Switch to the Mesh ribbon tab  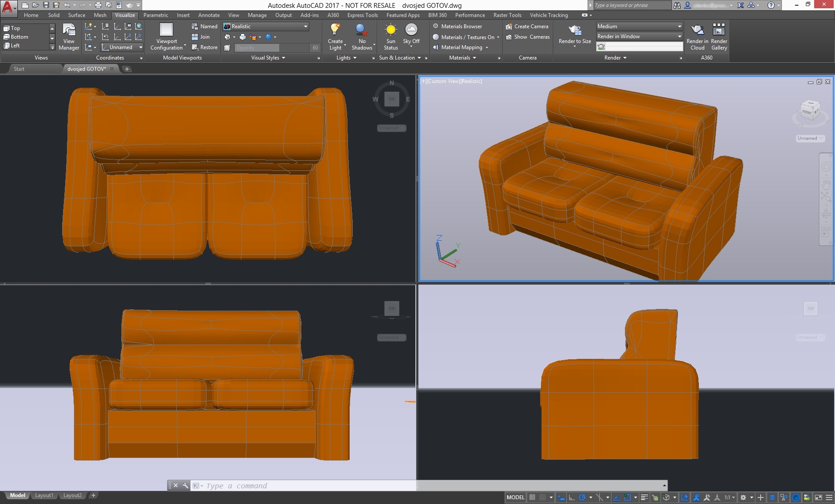[x=100, y=15]
